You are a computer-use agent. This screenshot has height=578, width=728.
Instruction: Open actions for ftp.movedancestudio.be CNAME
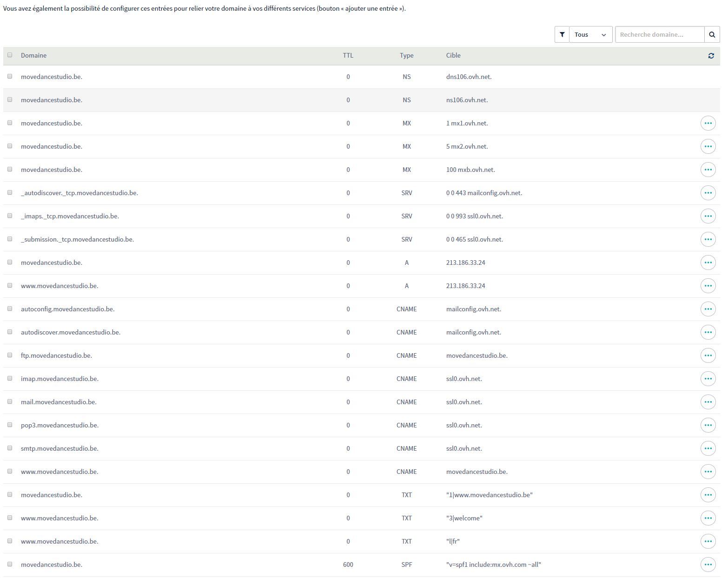coord(708,355)
